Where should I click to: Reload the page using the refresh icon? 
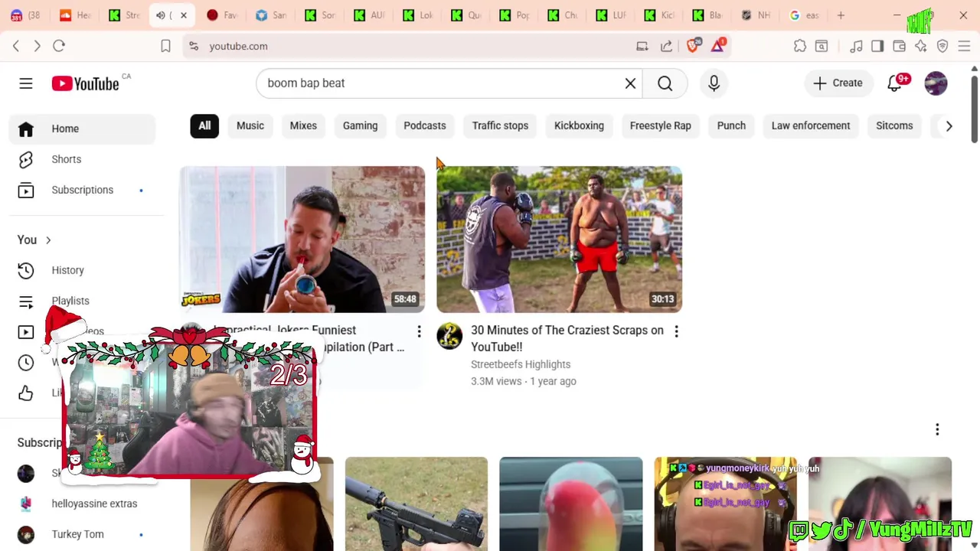pos(59,46)
